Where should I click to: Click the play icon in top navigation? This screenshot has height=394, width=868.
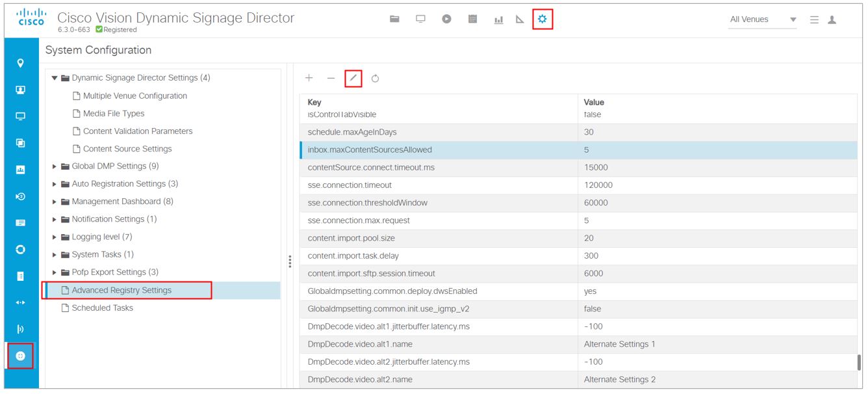tap(446, 20)
